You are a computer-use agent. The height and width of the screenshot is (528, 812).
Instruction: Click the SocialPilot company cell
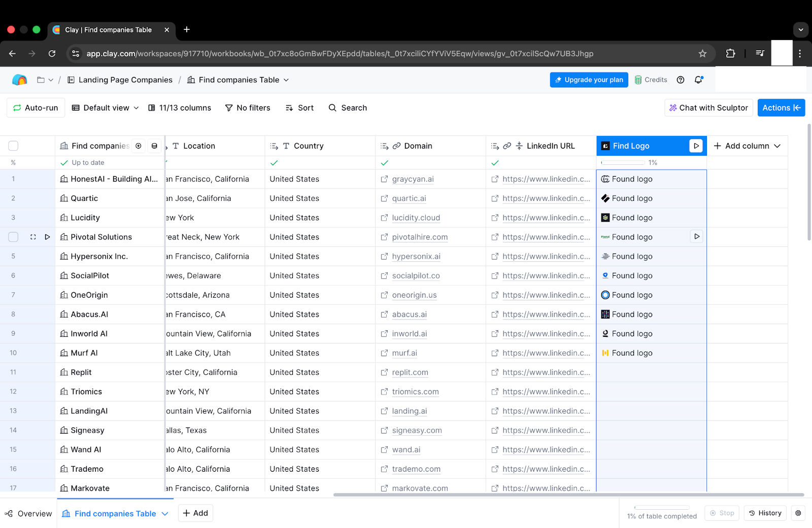(x=110, y=275)
